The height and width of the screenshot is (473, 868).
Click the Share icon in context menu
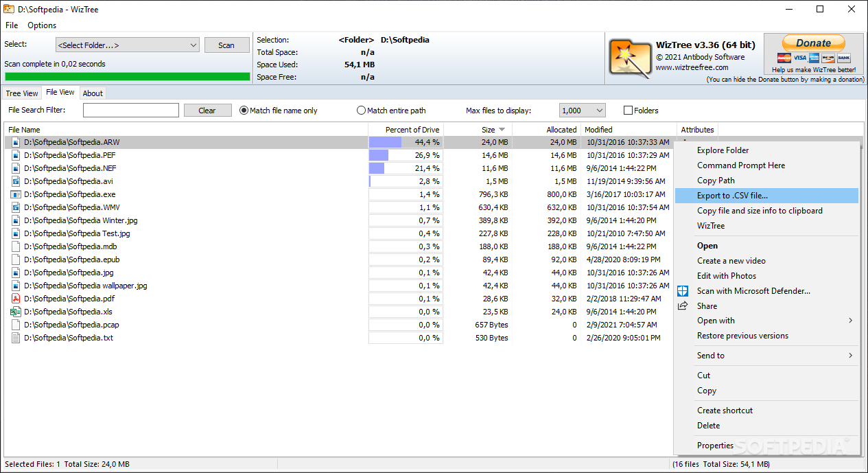click(683, 306)
